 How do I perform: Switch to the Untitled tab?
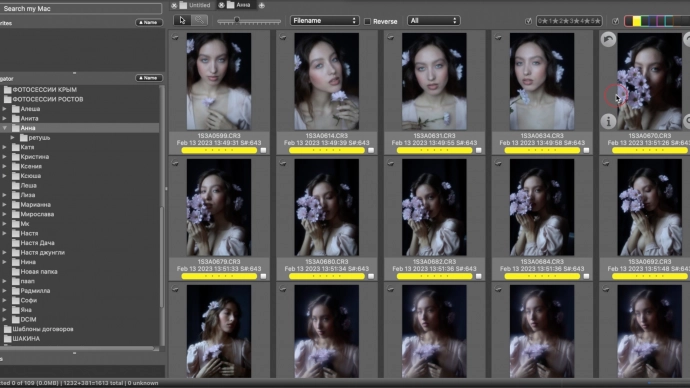coord(195,5)
